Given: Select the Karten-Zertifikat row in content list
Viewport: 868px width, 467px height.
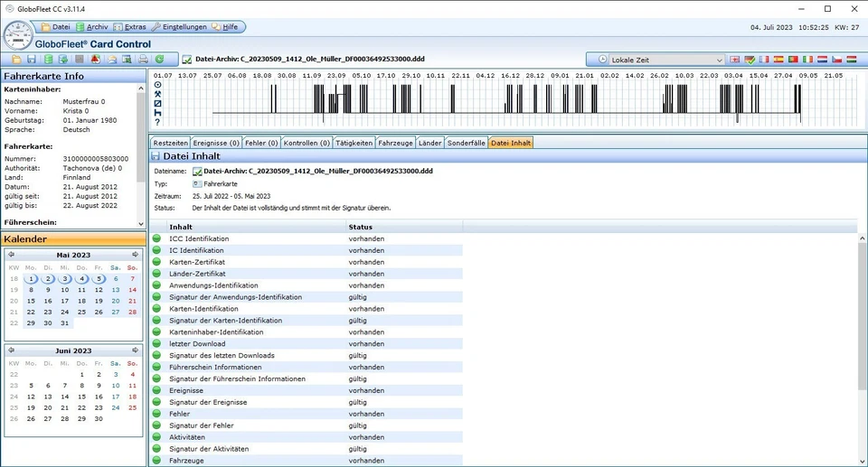Looking at the screenshot, I should [197, 262].
